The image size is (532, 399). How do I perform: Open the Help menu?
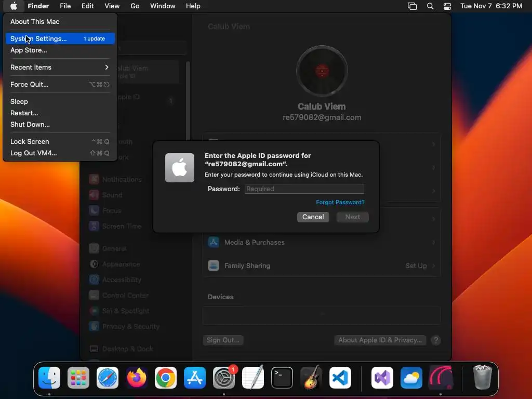(193, 6)
